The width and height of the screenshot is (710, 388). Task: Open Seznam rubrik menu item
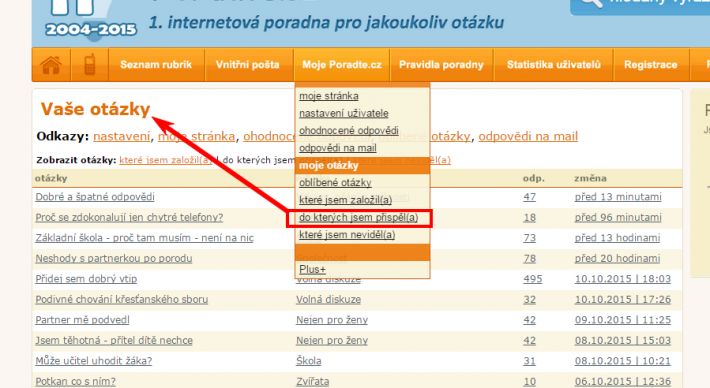click(156, 65)
